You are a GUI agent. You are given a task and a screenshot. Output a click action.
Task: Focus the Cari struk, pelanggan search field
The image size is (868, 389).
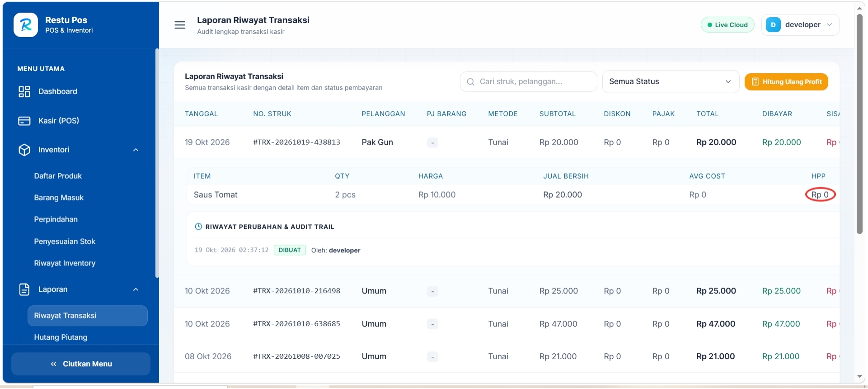[528, 82]
